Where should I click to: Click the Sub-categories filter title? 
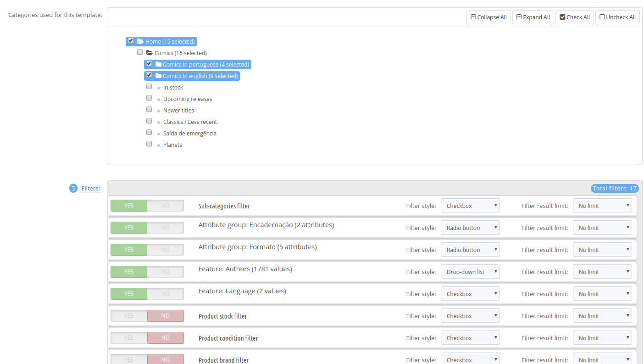click(x=224, y=206)
